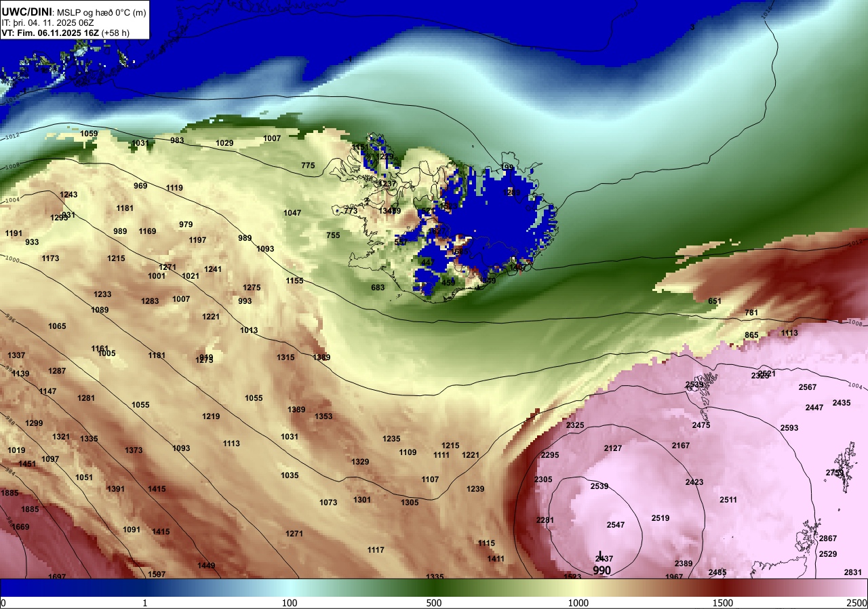Viewport: 868px width, 609px height.
Task: Click the freezing-level value 651
Action: [715, 301]
